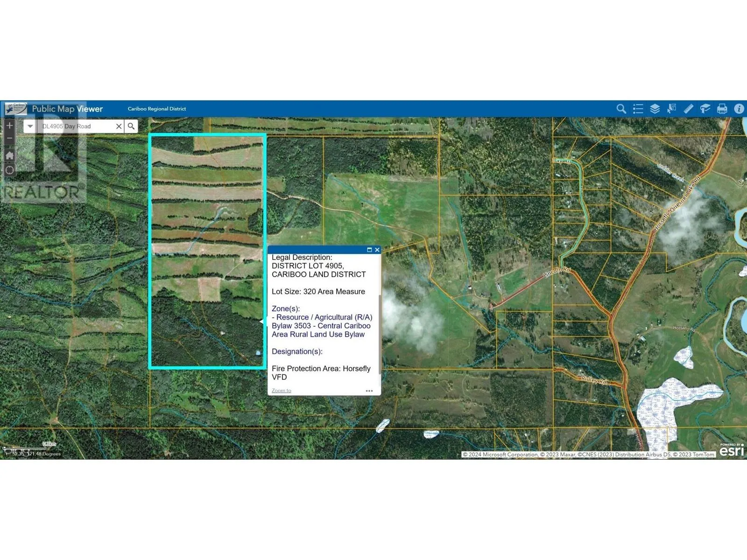This screenshot has height=560, width=747.
Task: Activate the my location compass icon
Action: tap(9, 170)
